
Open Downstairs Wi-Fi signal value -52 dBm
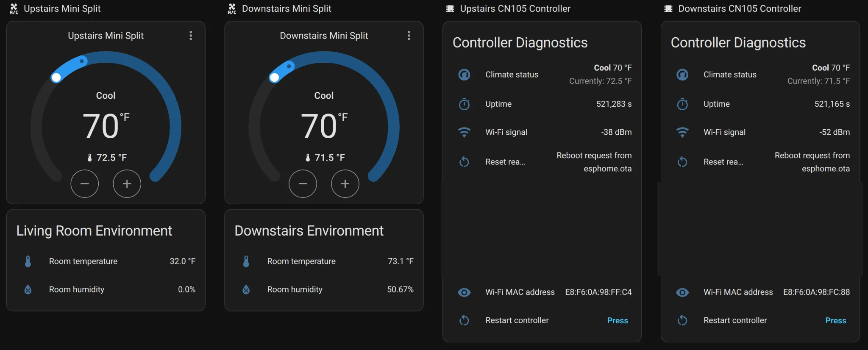click(x=835, y=132)
